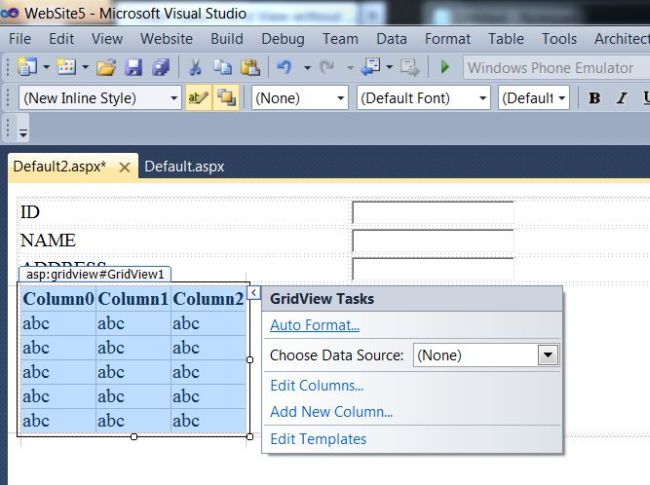This screenshot has height=485, width=650.
Task: Click the text box next to ID
Action: point(432,212)
